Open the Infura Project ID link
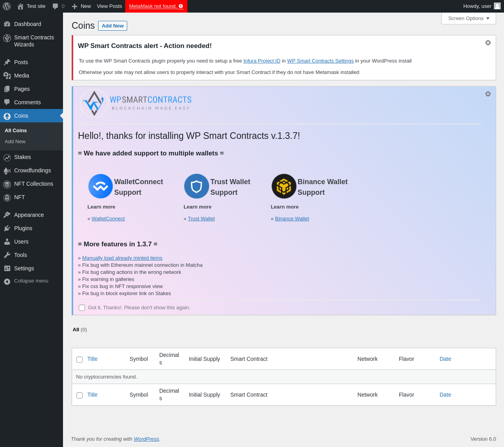 click(x=262, y=61)
